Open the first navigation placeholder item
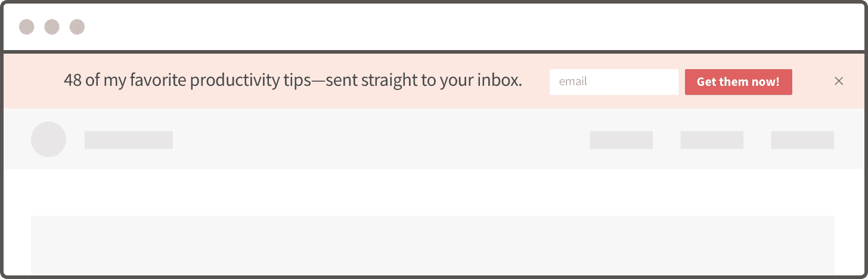The height and width of the screenshot is (279, 868). click(x=621, y=140)
